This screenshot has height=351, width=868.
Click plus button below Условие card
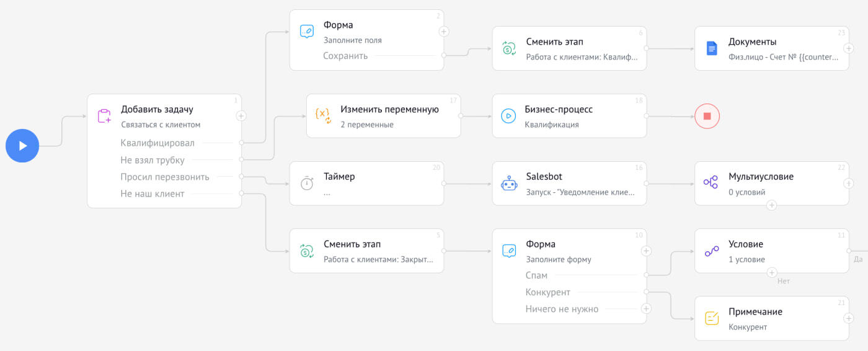(771, 272)
